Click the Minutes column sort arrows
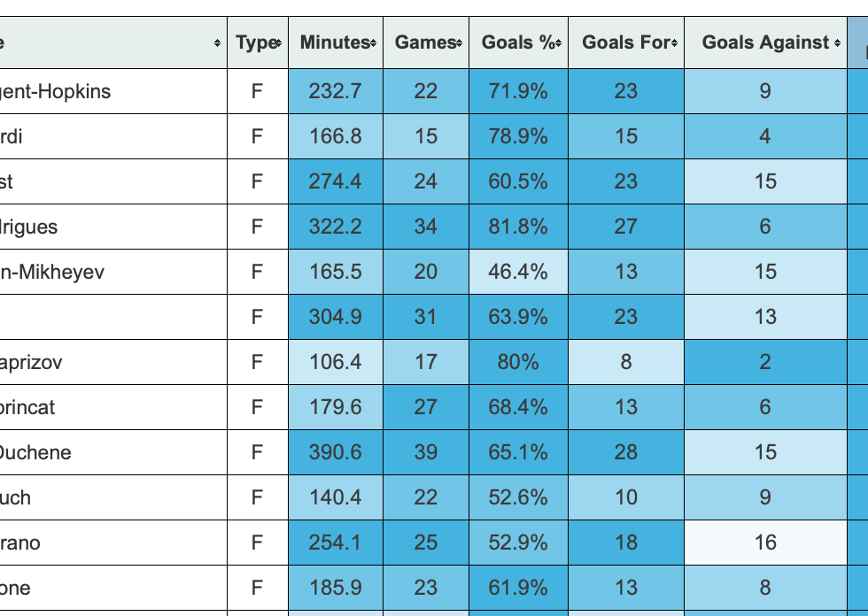Viewport: 868px width, 616px height. click(373, 43)
